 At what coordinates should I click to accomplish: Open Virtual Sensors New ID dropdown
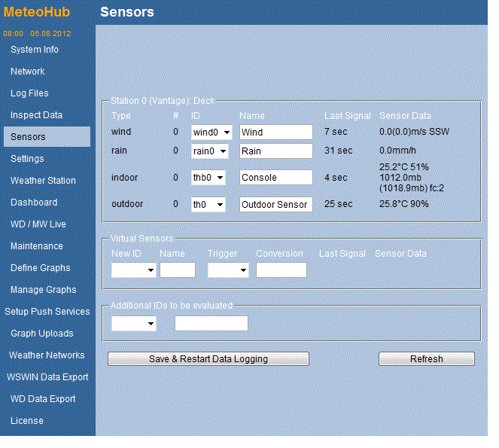[x=134, y=270]
